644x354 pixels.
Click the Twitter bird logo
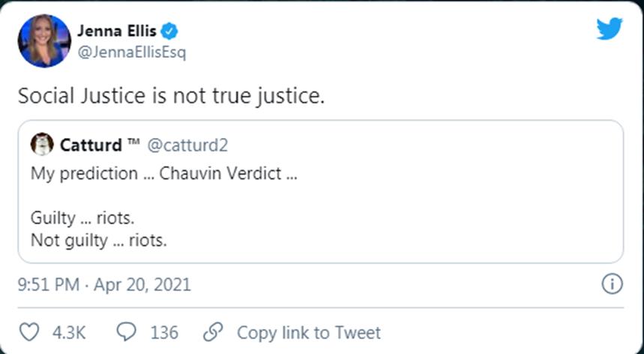tap(609, 30)
